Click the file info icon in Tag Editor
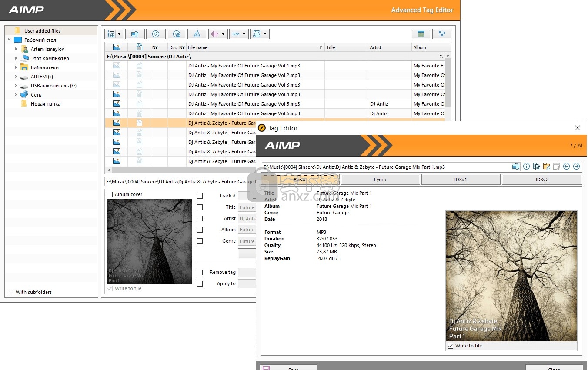 (x=526, y=167)
